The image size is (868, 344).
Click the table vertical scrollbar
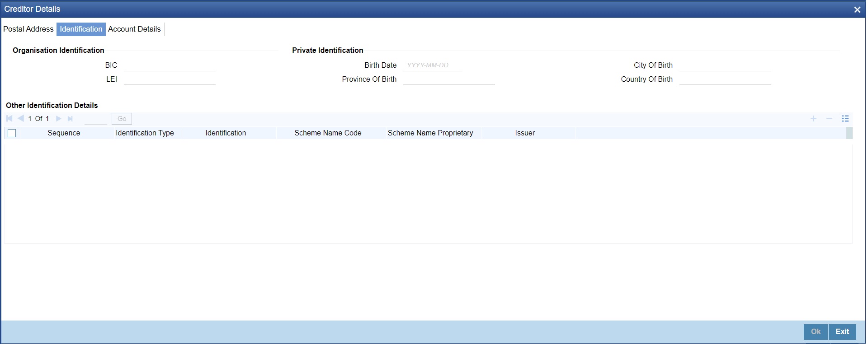(849, 133)
